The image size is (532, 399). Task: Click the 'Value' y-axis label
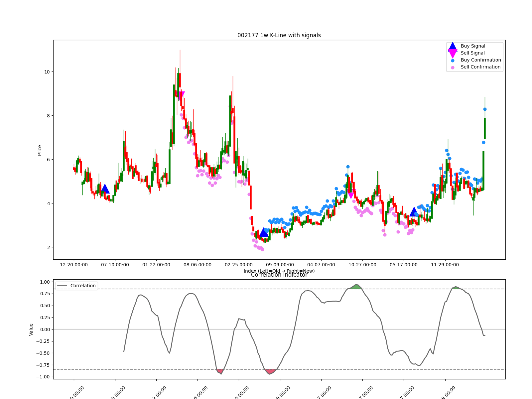(31, 329)
